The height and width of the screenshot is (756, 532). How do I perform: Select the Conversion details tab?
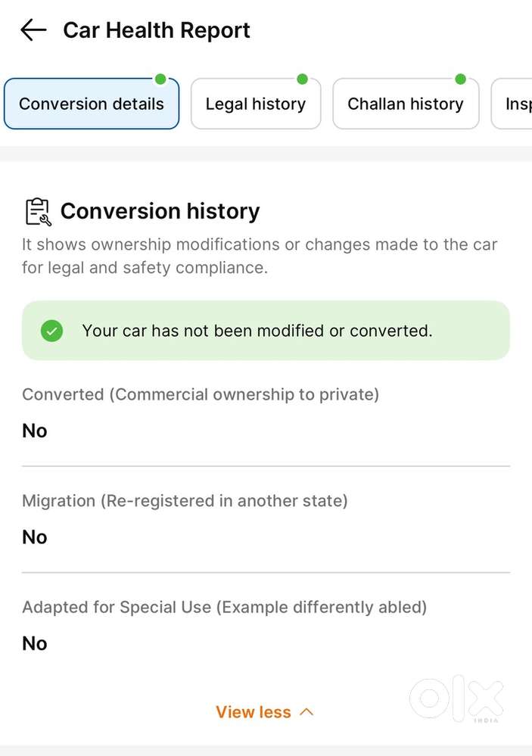pos(91,104)
